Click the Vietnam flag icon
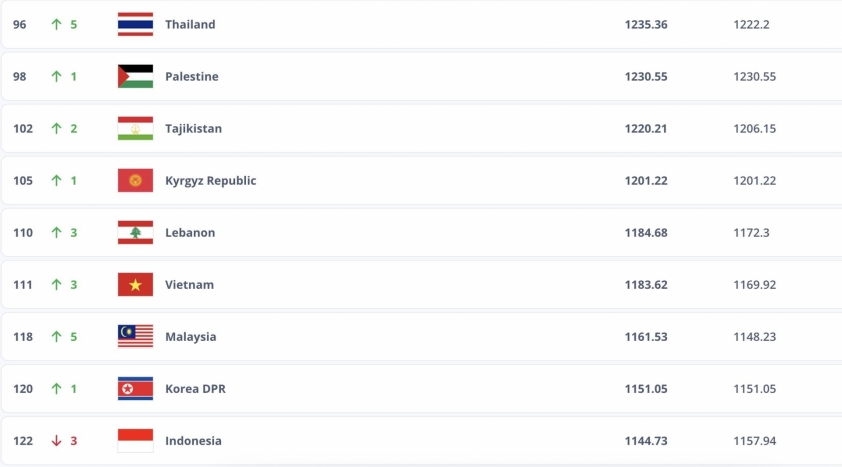Image resolution: width=842 pixels, height=467 pixels. (x=135, y=284)
